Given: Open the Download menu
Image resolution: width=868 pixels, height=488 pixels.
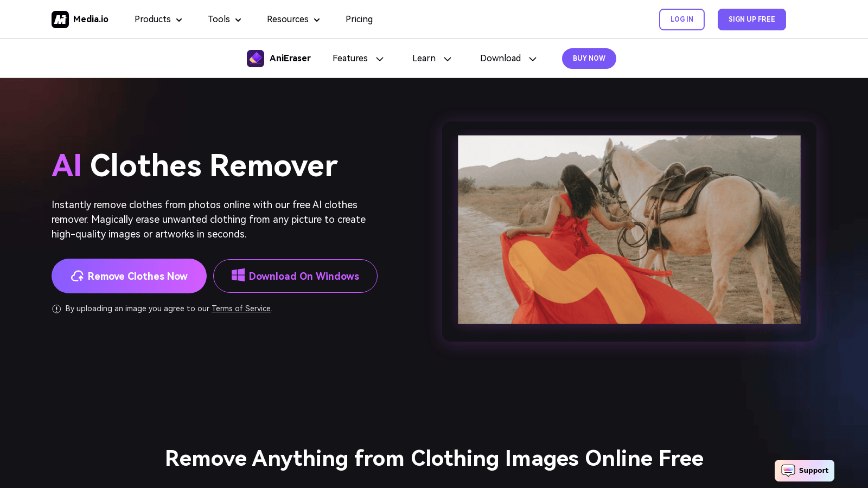Looking at the screenshot, I should tap(508, 59).
